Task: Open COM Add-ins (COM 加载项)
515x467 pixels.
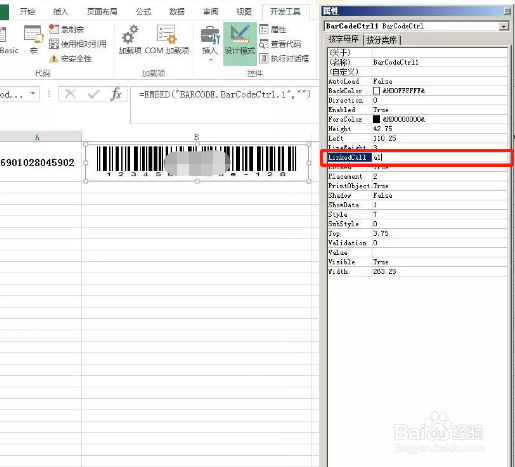Action: (x=167, y=39)
